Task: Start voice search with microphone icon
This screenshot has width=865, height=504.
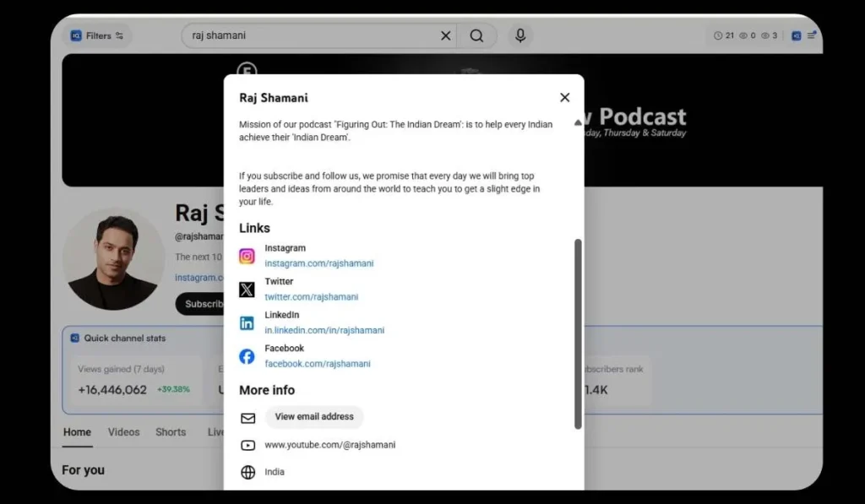Action: (520, 35)
